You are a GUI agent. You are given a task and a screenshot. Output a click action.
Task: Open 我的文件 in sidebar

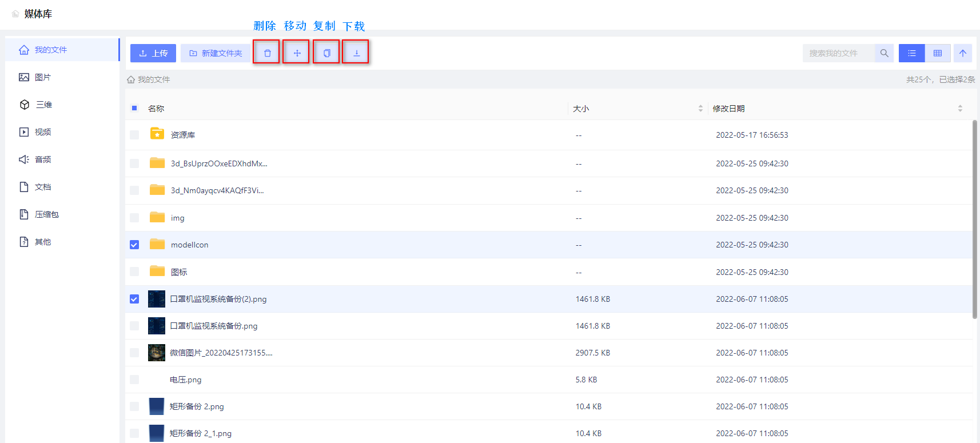click(62, 50)
